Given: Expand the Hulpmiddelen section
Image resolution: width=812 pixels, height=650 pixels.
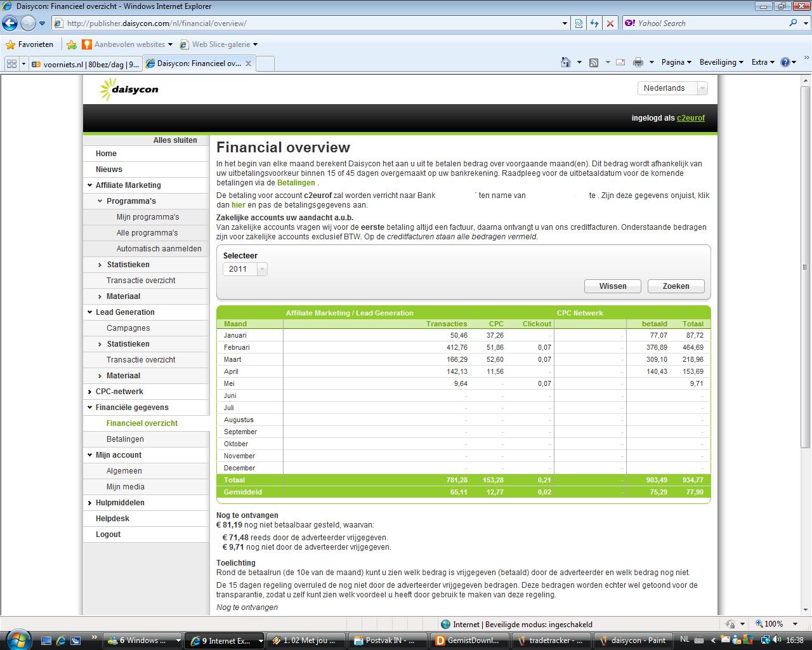Looking at the screenshot, I should click(90, 503).
